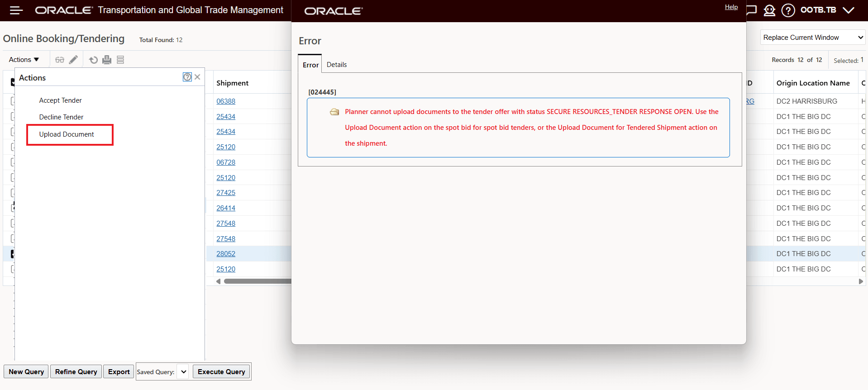Viewport: 868px width, 390px height.
Task: Open help for the Actions panel
Action: [x=187, y=77]
